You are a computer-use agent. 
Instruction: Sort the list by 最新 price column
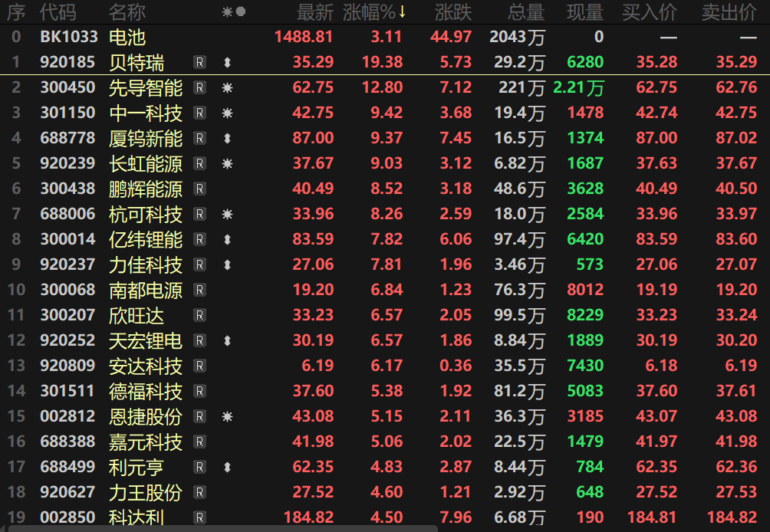coord(314,12)
